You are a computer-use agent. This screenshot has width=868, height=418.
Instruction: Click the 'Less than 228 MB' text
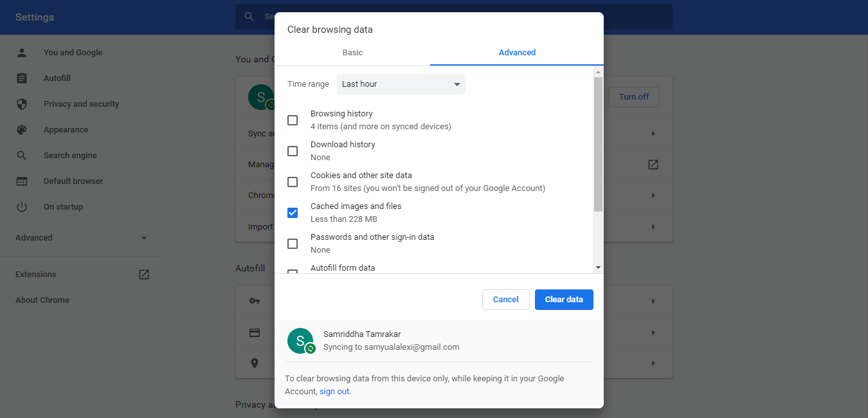[343, 219]
